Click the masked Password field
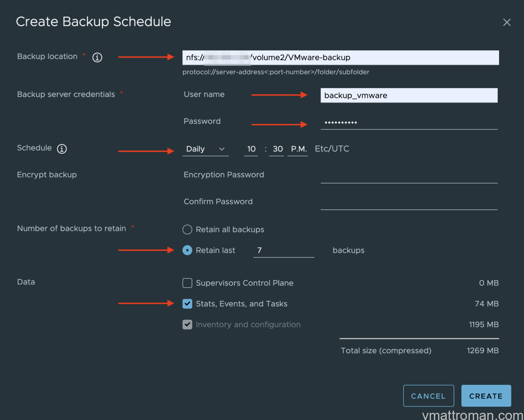The width and height of the screenshot is (524, 420). click(409, 122)
